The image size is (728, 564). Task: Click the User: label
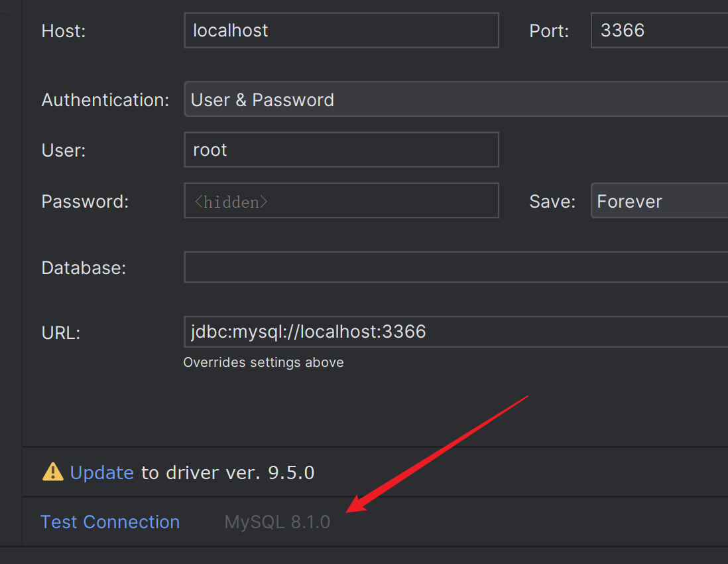coord(64,151)
